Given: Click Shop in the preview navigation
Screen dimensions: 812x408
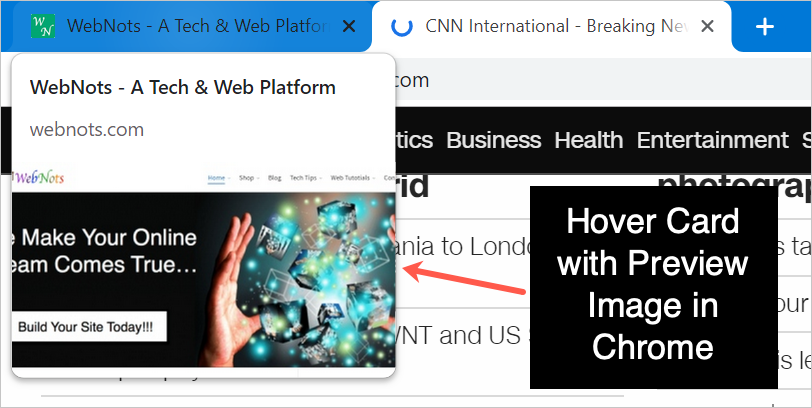Looking at the screenshot, I should [246, 178].
